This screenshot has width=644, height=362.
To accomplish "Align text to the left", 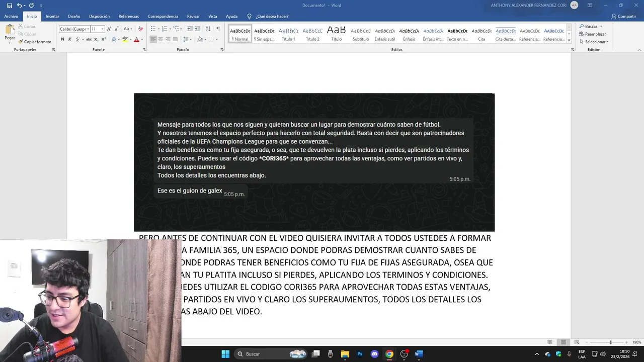I will [153, 39].
